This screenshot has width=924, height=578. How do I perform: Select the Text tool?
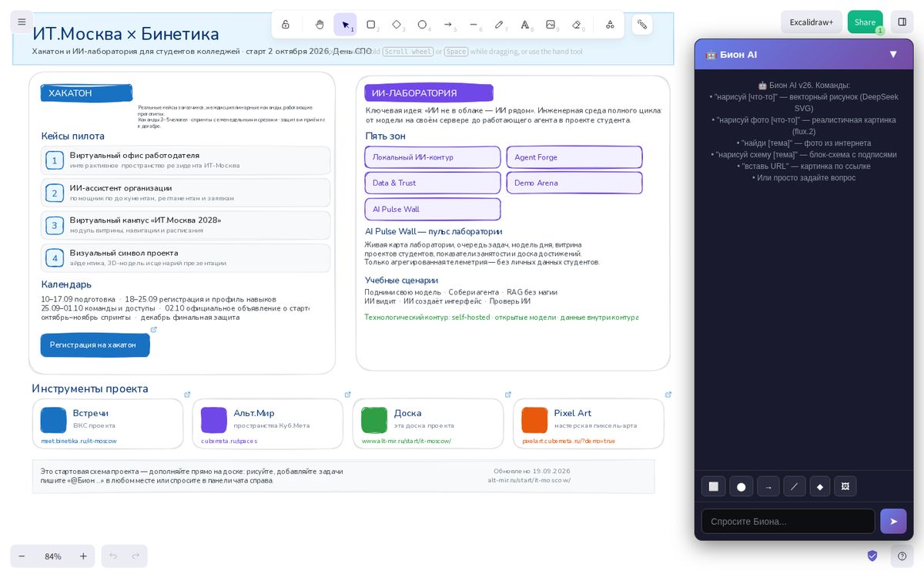[525, 25]
